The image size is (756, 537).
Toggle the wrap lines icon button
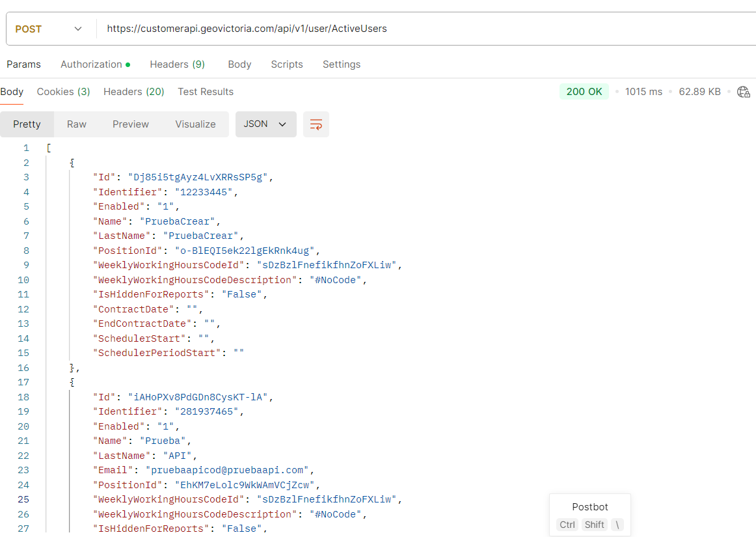[316, 124]
